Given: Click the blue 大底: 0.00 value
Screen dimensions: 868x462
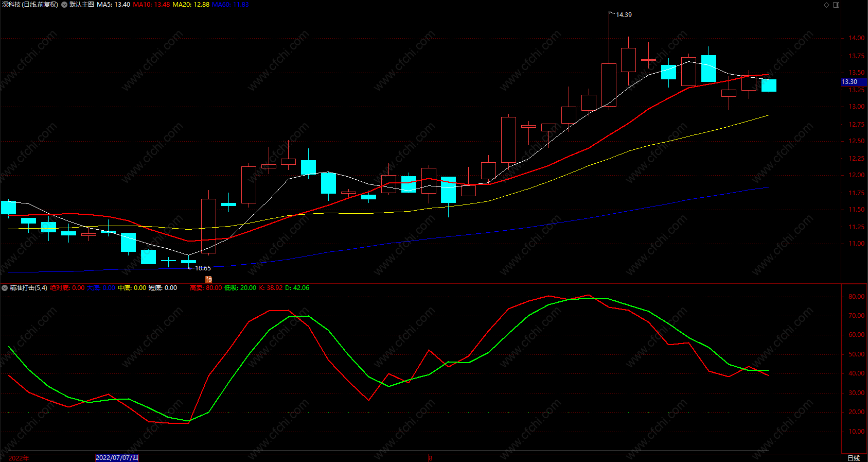Looking at the screenshot, I should click(x=101, y=288).
